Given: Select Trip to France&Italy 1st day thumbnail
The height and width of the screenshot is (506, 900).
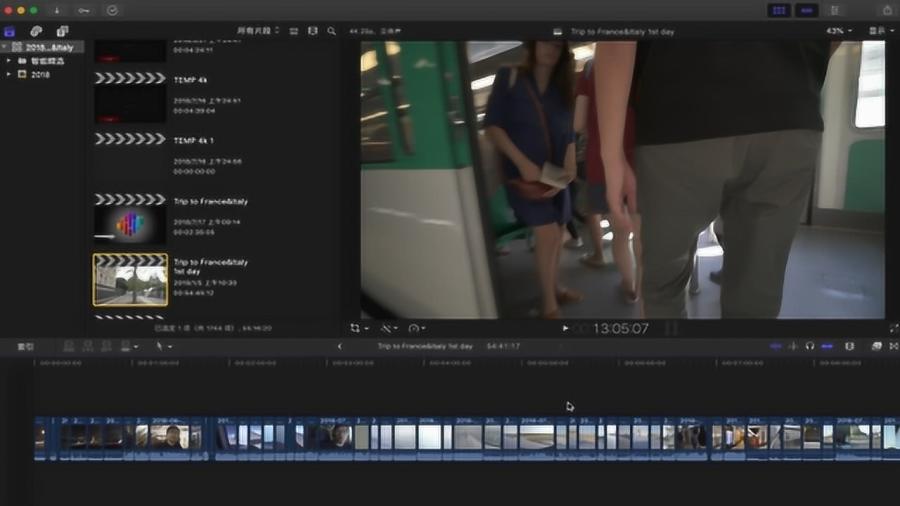Looking at the screenshot, I should (x=131, y=280).
